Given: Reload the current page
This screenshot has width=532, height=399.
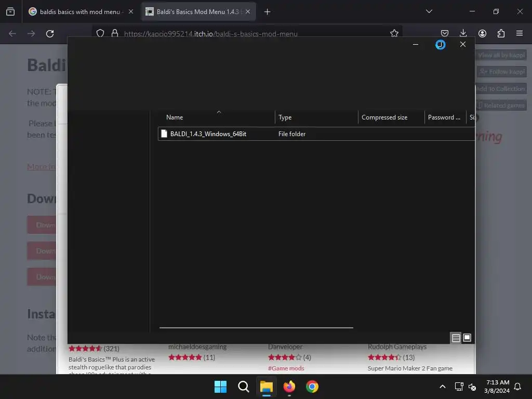Looking at the screenshot, I should [x=50, y=34].
